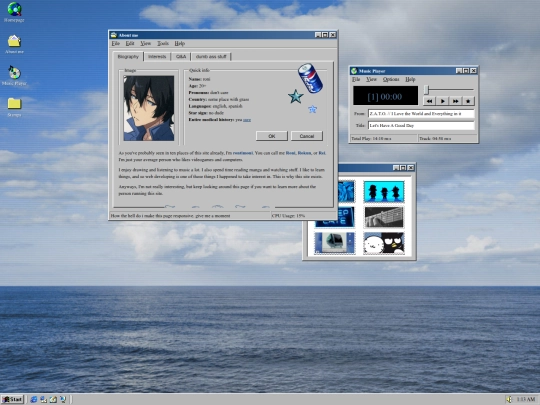The height and width of the screenshot is (405, 540).
Task: Click the Roi nickname link
Action: tap(322, 153)
